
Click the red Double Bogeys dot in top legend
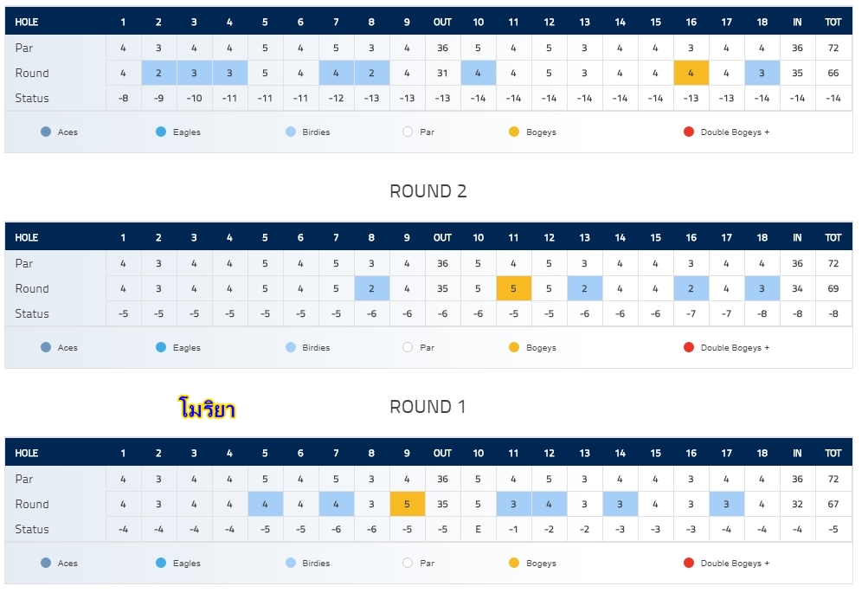[689, 132]
